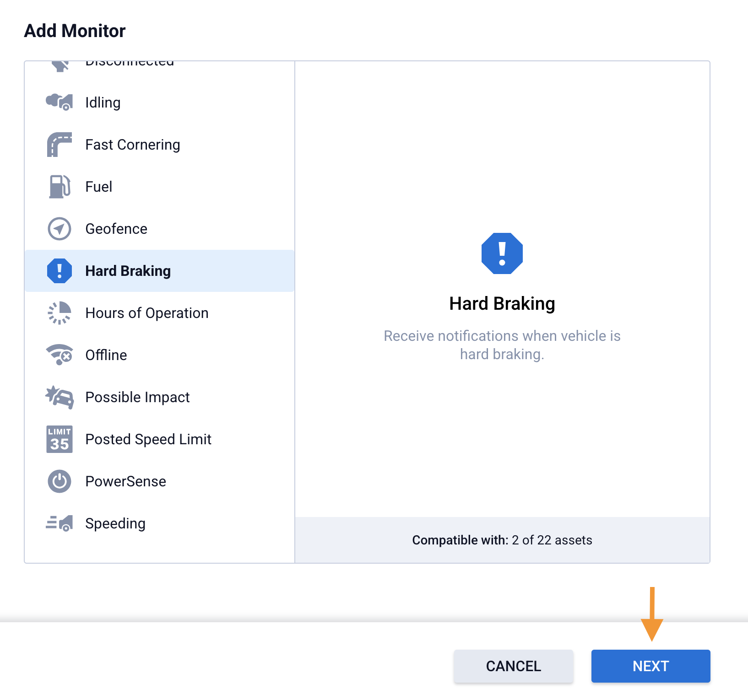Click the Hard Braking octagon icon in list
The width and height of the screenshot is (748, 700).
59,271
